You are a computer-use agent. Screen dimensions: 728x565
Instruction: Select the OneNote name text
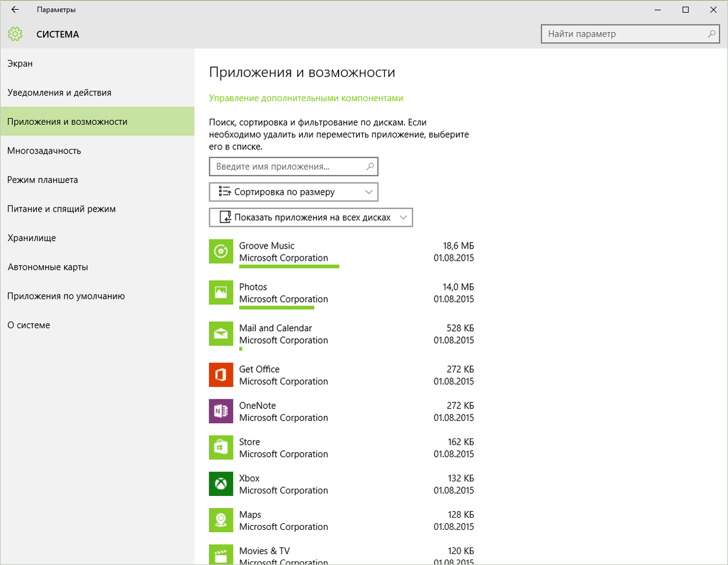coord(257,406)
